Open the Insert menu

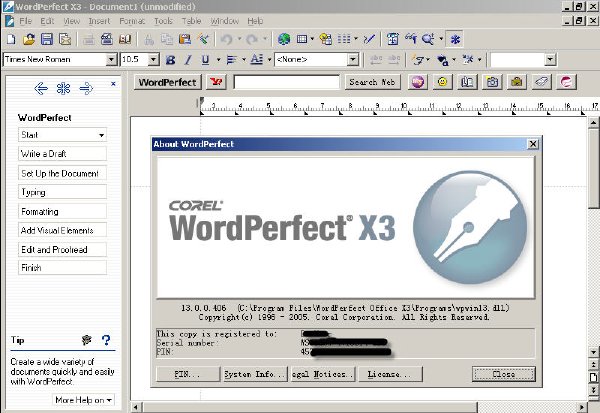click(x=99, y=21)
